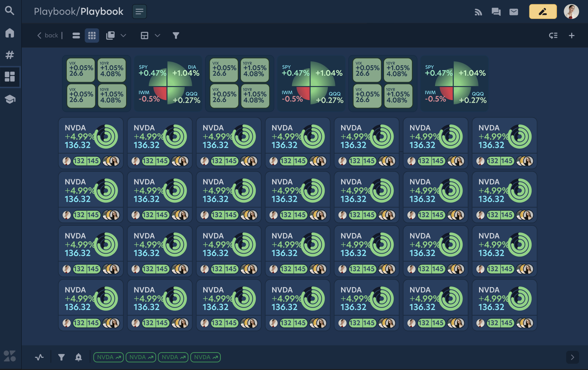Screen dimensions: 588x370
Task: Open the mail envelope icon
Action: click(514, 12)
